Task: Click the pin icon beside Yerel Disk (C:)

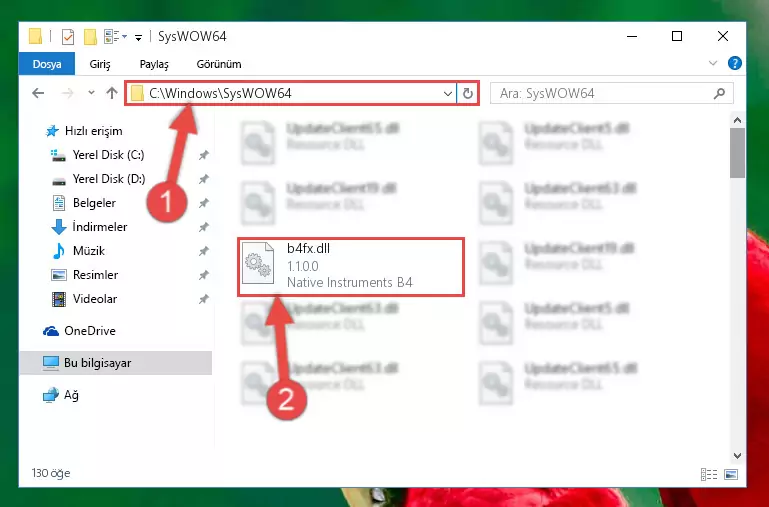Action: point(204,155)
